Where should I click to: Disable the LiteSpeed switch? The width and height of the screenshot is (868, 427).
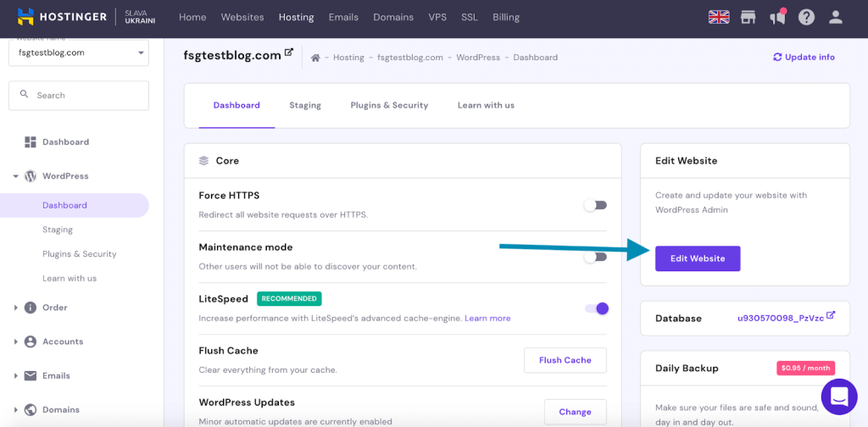point(596,308)
